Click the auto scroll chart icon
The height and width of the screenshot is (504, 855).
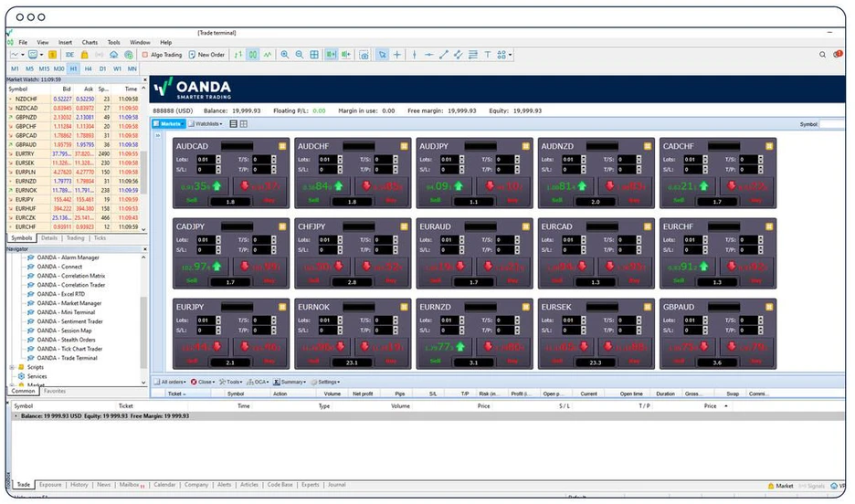331,55
